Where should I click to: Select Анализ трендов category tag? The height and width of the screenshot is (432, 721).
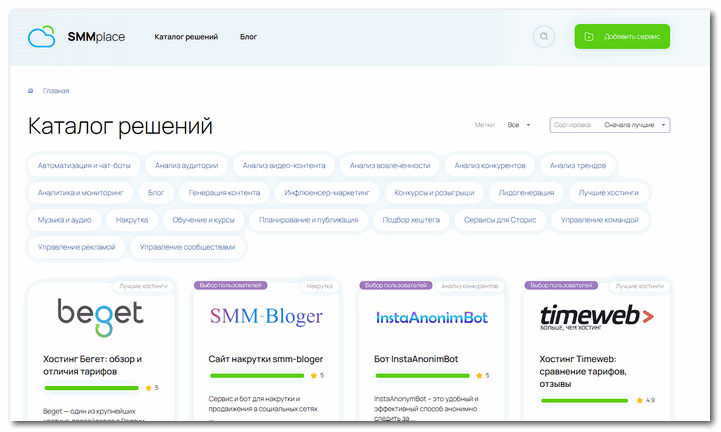coord(578,165)
